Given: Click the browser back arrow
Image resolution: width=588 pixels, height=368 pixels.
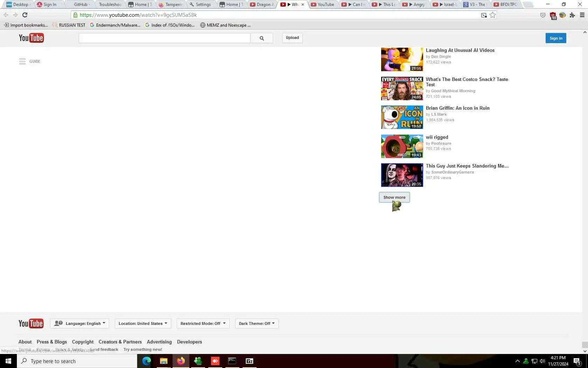Looking at the screenshot, I should click(6, 15).
